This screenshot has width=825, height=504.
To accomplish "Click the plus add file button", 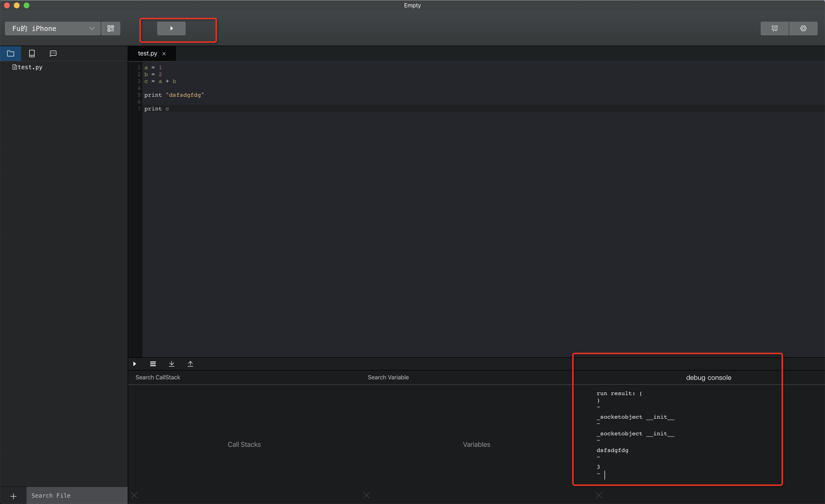I will click(x=14, y=496).
